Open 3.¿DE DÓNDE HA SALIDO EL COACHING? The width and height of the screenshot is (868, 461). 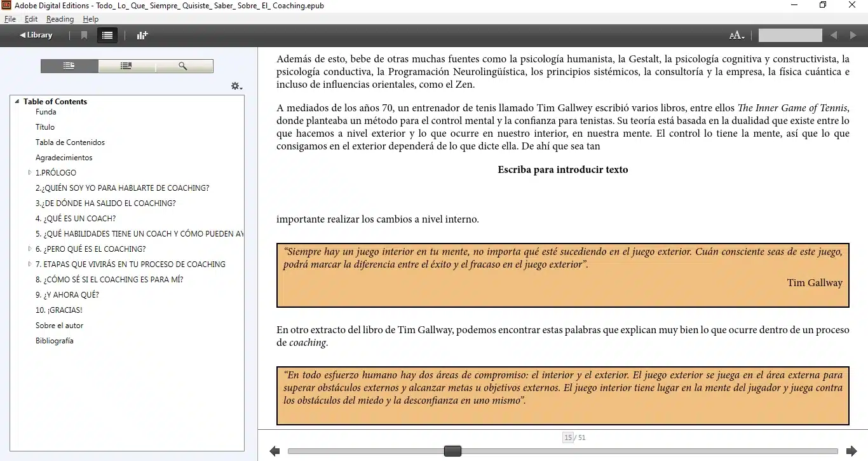click(x=105, y=203)
